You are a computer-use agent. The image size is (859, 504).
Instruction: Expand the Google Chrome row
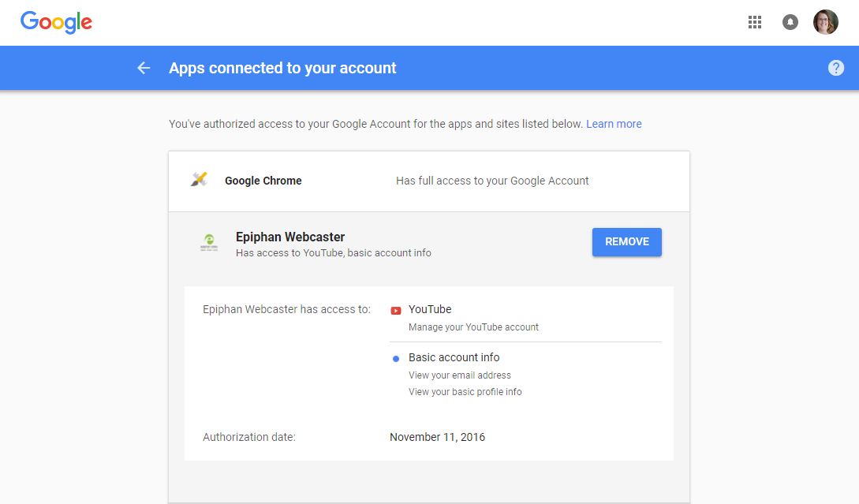click(429, 181)
